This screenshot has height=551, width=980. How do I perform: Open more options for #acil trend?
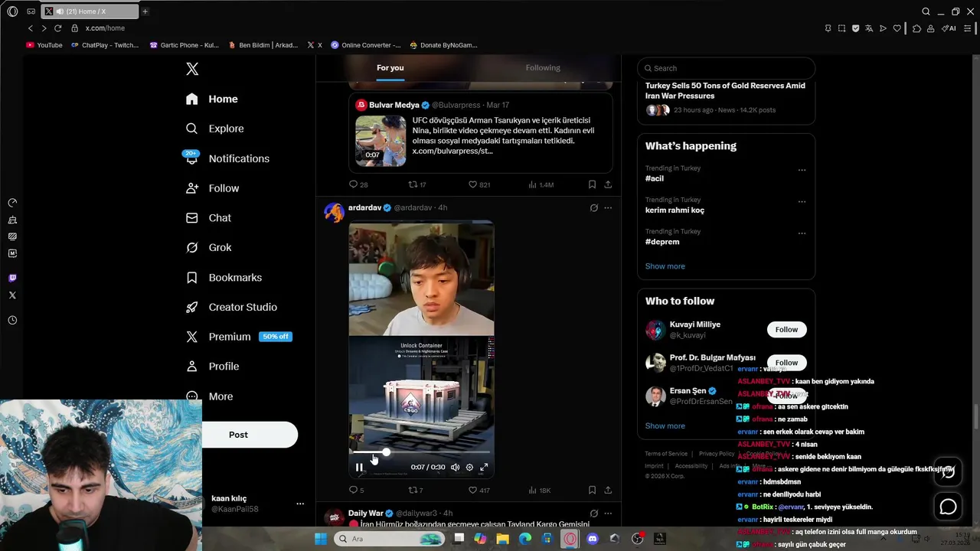(802, 170)
